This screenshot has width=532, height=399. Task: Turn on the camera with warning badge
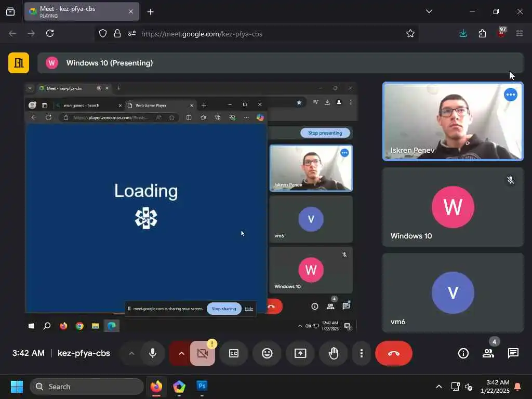pyautogui.click(x=203, y=353)
